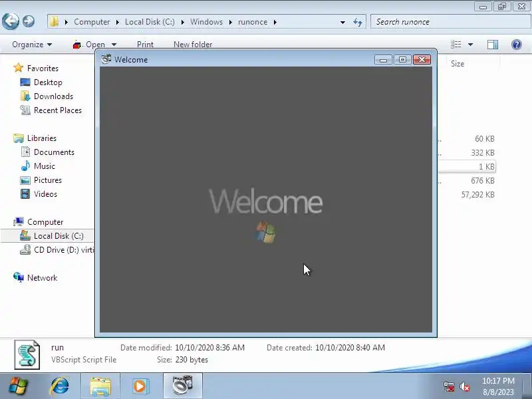Open the Documents library

[47, 152]
